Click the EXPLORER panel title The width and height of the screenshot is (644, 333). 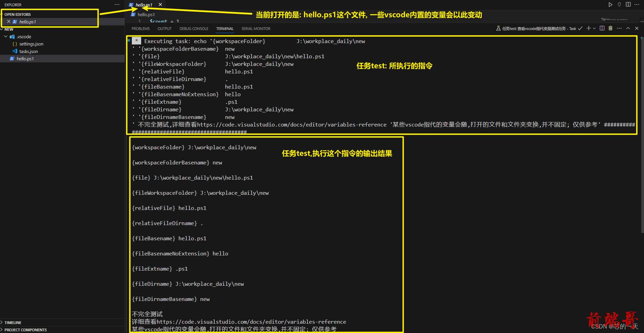click(x=13, y=5)
